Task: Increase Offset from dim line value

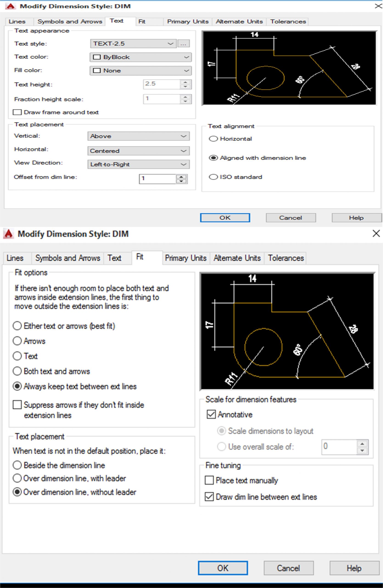Action: [181, 177]
